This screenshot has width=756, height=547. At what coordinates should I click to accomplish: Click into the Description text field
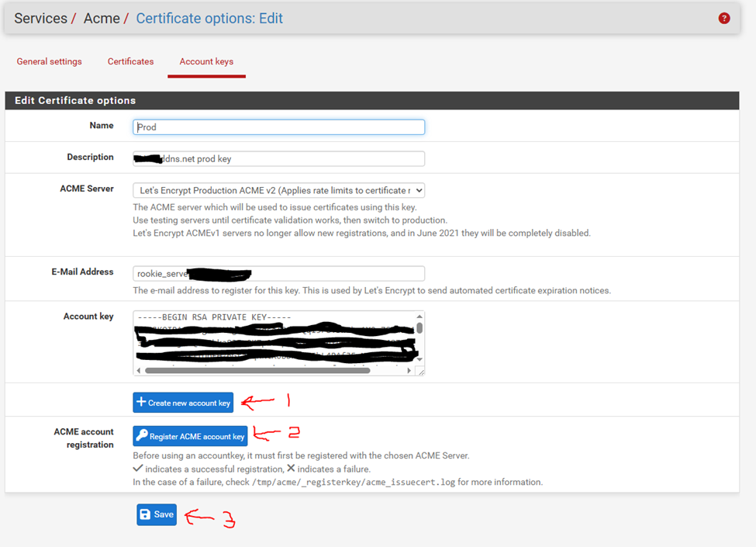pyautogui.click(x=278, y=159)
